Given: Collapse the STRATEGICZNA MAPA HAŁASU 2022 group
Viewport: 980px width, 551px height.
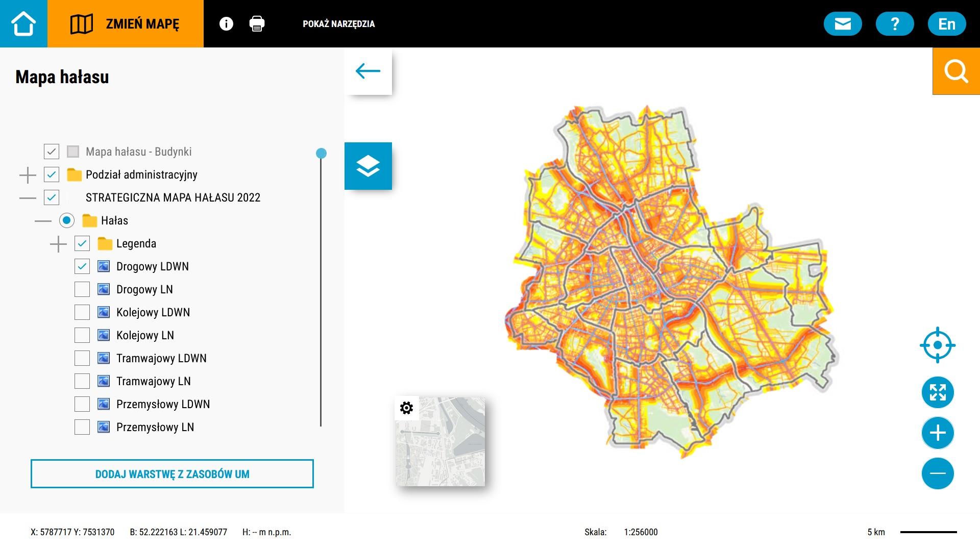Looking at the screenshot, I should point(28,198).
